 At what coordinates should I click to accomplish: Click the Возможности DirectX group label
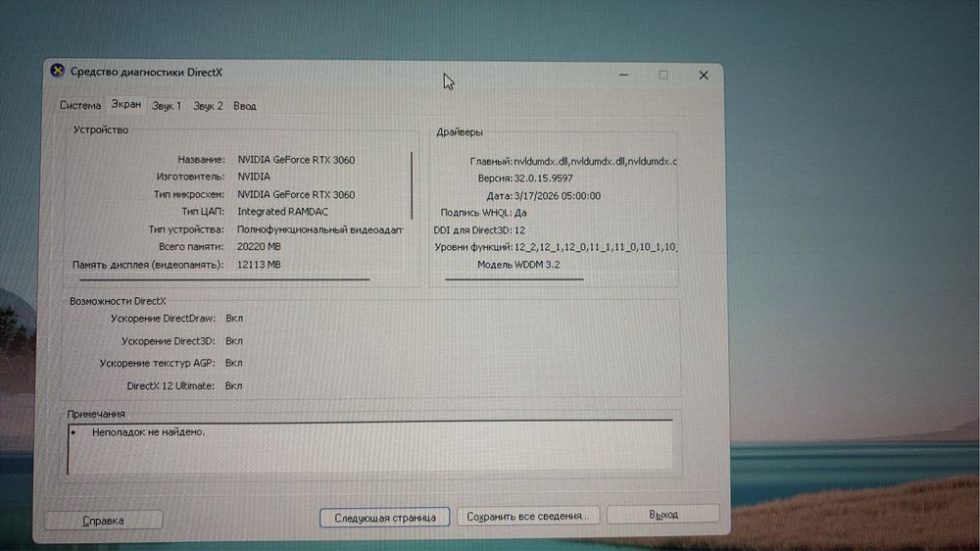(118, 301)
